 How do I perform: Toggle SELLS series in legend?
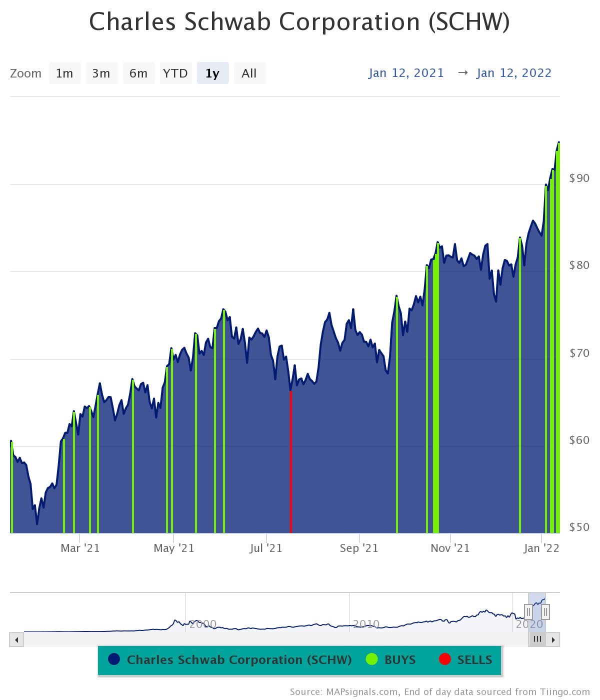click(465, 659)
